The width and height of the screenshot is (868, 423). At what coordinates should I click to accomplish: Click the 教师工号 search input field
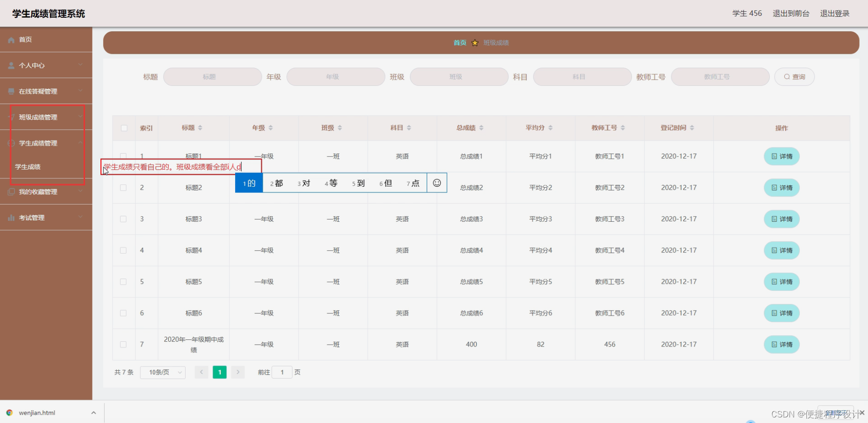pos(720,77)
